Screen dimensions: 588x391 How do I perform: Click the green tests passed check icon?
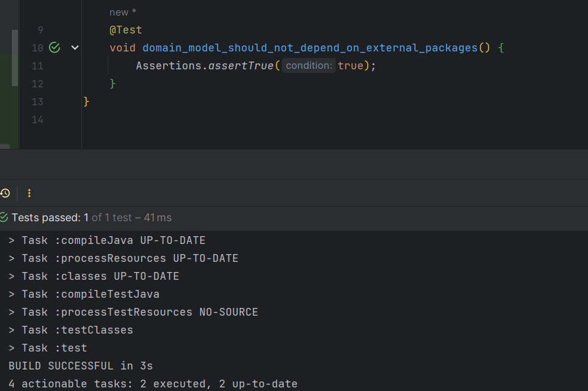[x=4, y=218]
